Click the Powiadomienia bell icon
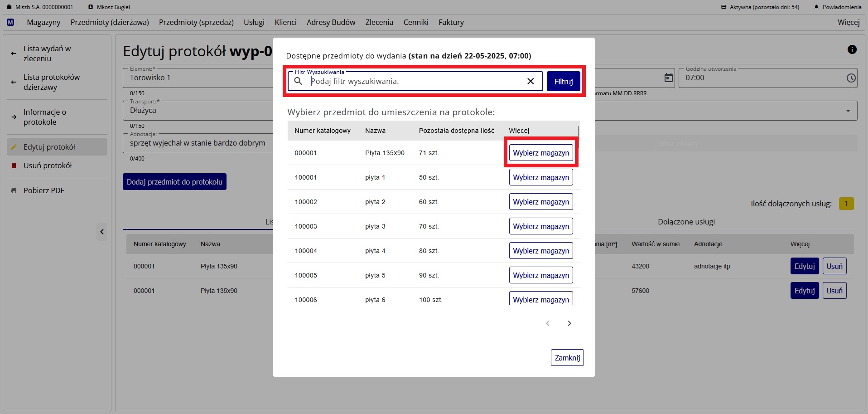The width and height of the screenshot is (868, 414). [x=816, y=7]
